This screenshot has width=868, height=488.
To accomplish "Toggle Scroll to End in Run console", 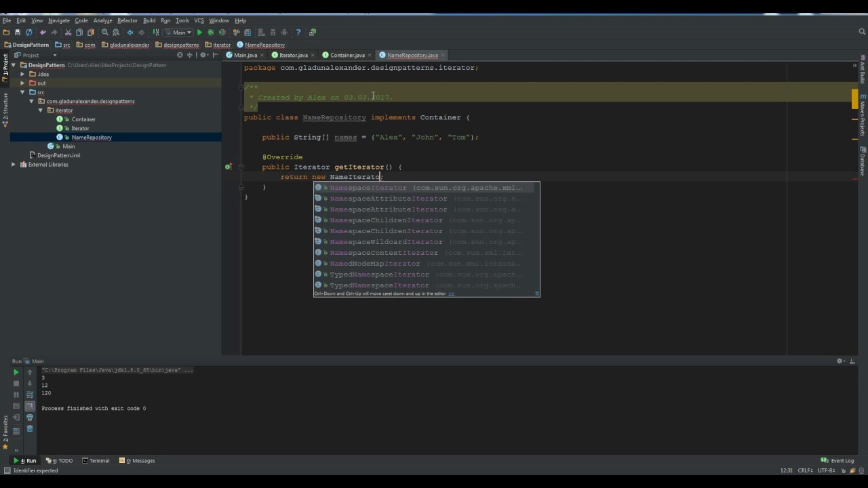I will tap(30, 406).
